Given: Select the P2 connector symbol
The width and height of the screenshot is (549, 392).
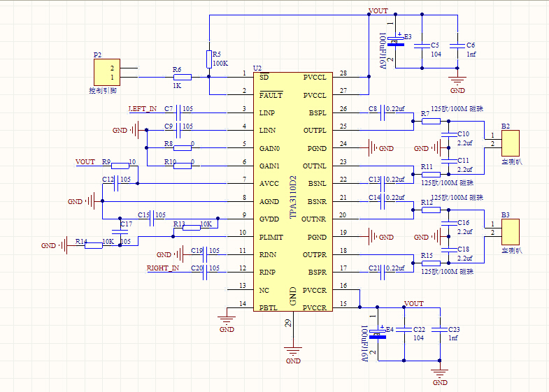Looking at the screenshot, I should (107, 73).
